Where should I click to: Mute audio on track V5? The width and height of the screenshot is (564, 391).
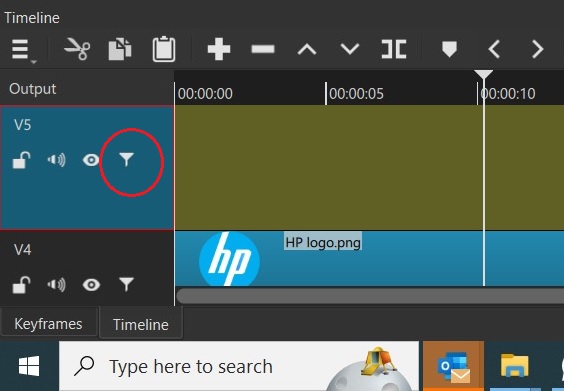[56, 160]
